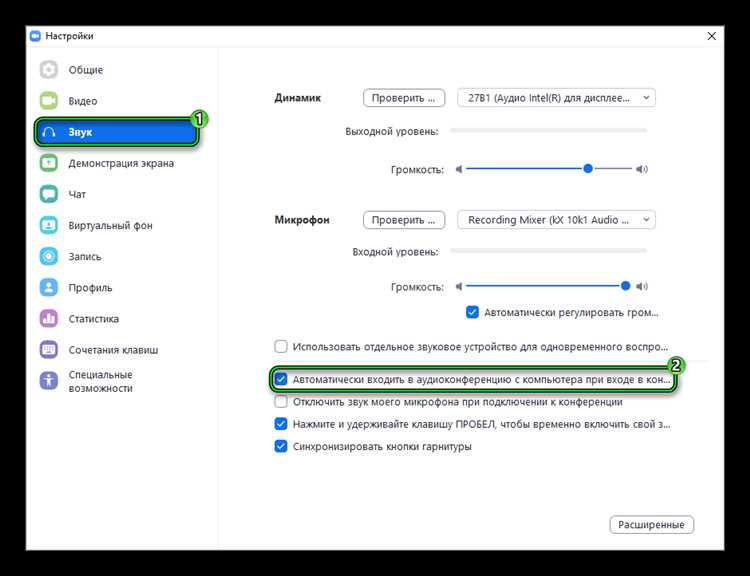
Task: Click the Специальные возможности accessibility icon
Action: tap(49, 381)
